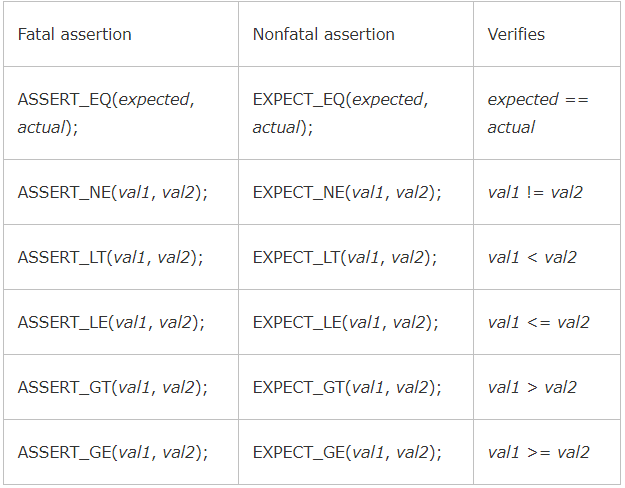
Task: Select the ASSERT_EQ(expected, actual) cell
Action: (106, 113)
